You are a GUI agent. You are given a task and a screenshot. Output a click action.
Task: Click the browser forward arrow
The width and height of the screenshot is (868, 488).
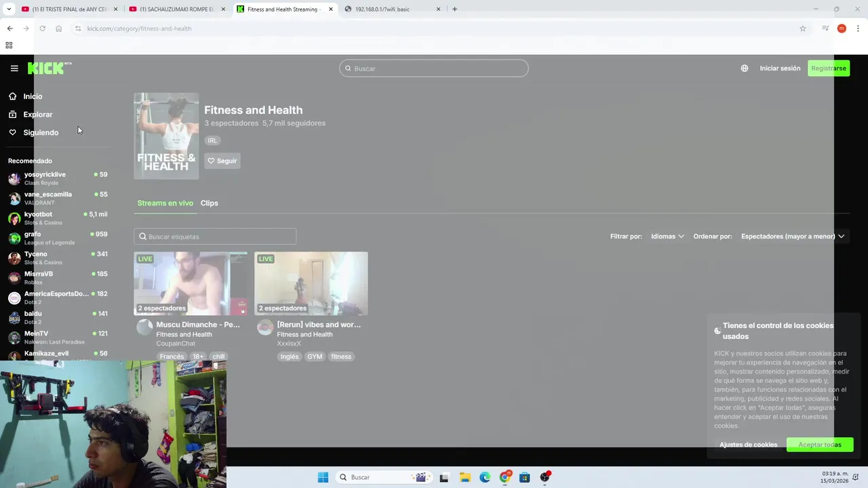tap(26, 28)
